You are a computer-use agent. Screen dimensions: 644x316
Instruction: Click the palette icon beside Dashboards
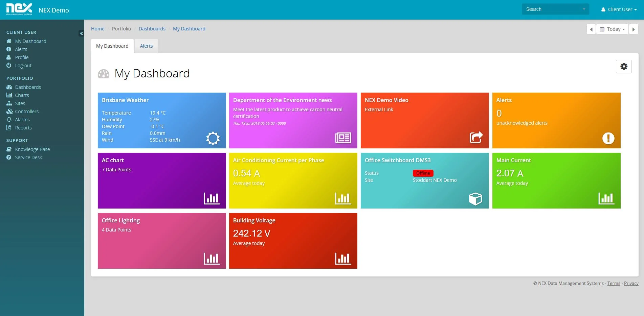tap(9, 87)
